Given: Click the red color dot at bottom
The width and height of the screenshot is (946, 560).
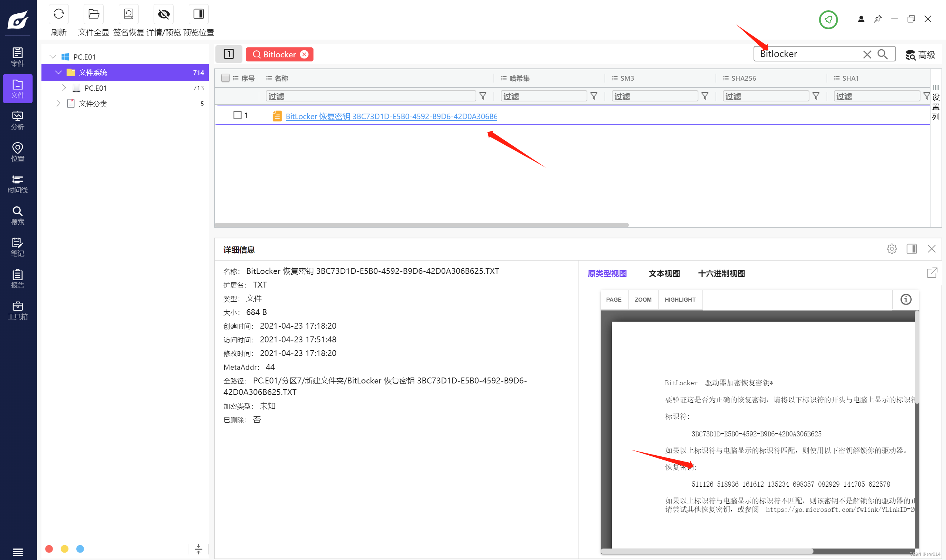Looking at the screenshot, I should click(x=49, y=549).
